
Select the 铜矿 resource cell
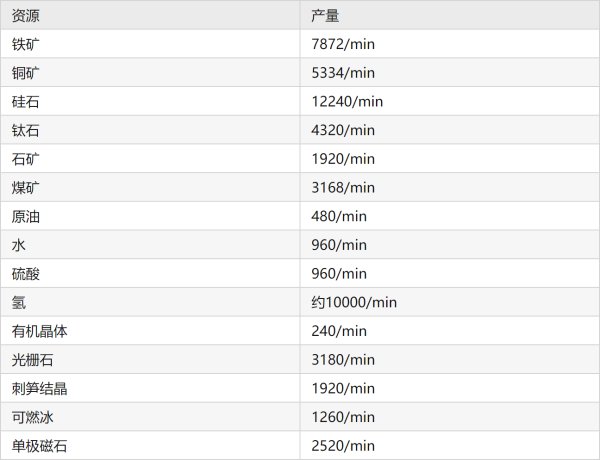point(26,73)
